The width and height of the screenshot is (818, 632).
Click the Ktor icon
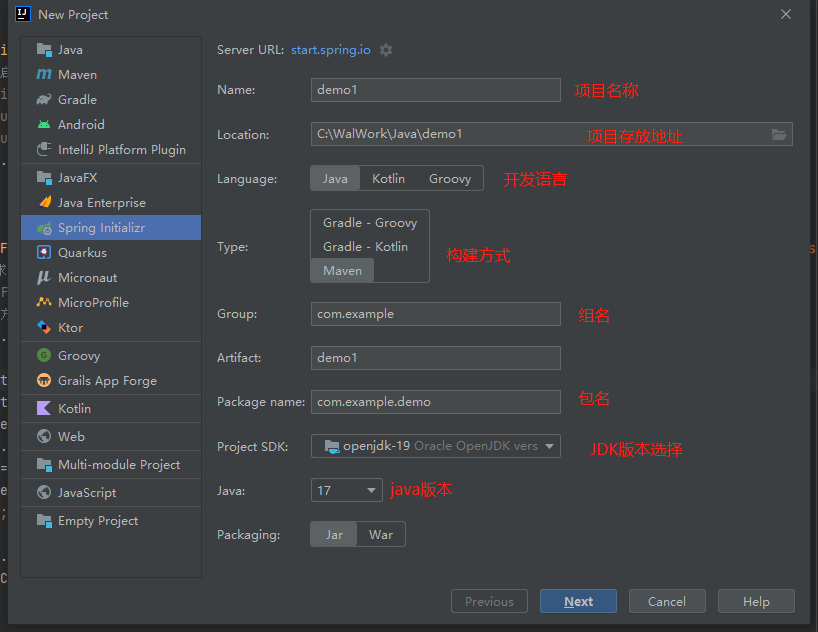tap(44, 327)
